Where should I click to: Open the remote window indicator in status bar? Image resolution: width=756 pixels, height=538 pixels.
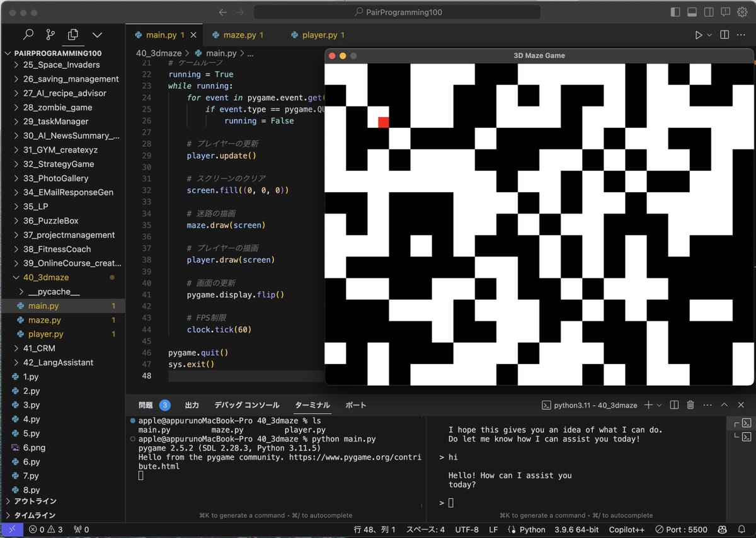coord(11,530)
